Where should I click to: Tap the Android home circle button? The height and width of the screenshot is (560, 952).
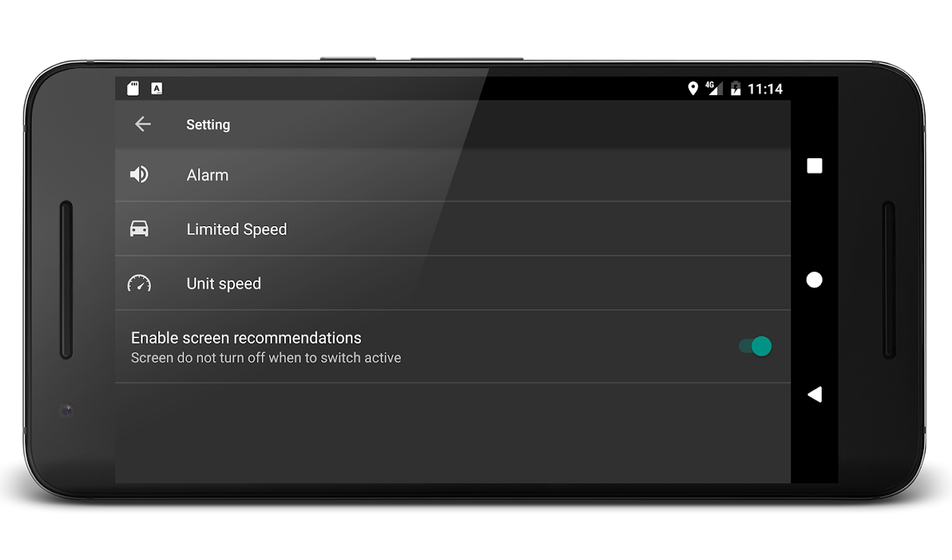tap(814, 280)
